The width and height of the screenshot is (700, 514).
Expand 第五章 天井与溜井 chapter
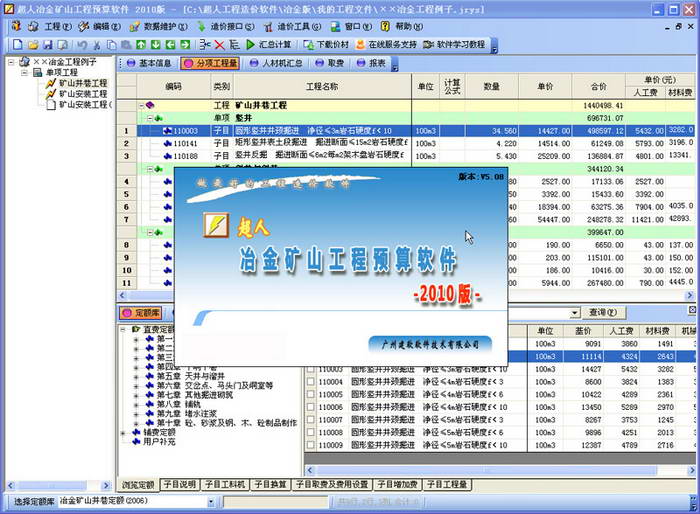136,376
